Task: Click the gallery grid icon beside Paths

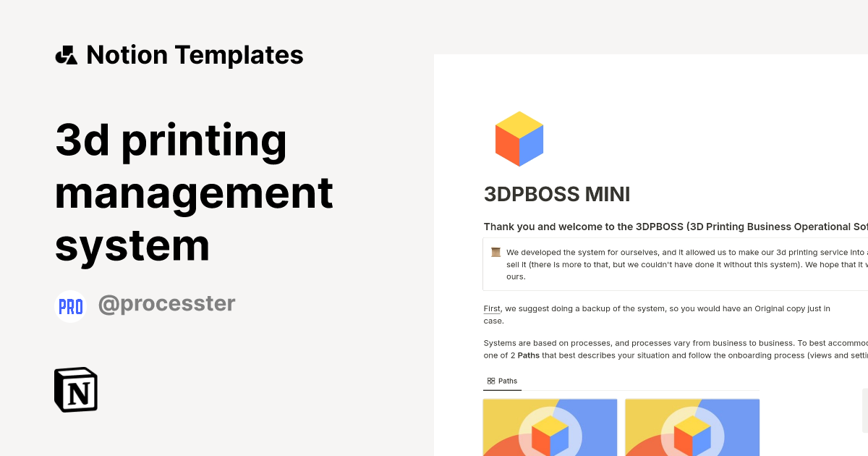Action: (491, 381)
